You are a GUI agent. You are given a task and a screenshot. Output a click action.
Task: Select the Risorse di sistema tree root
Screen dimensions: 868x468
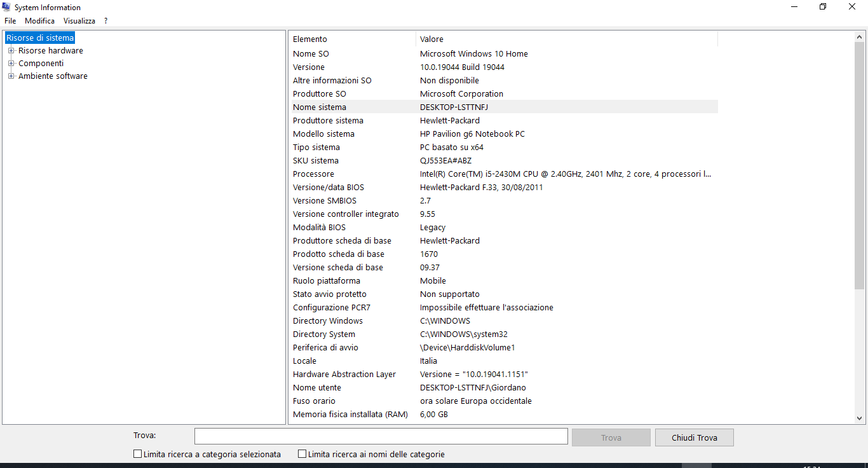(x=40, y=38)
